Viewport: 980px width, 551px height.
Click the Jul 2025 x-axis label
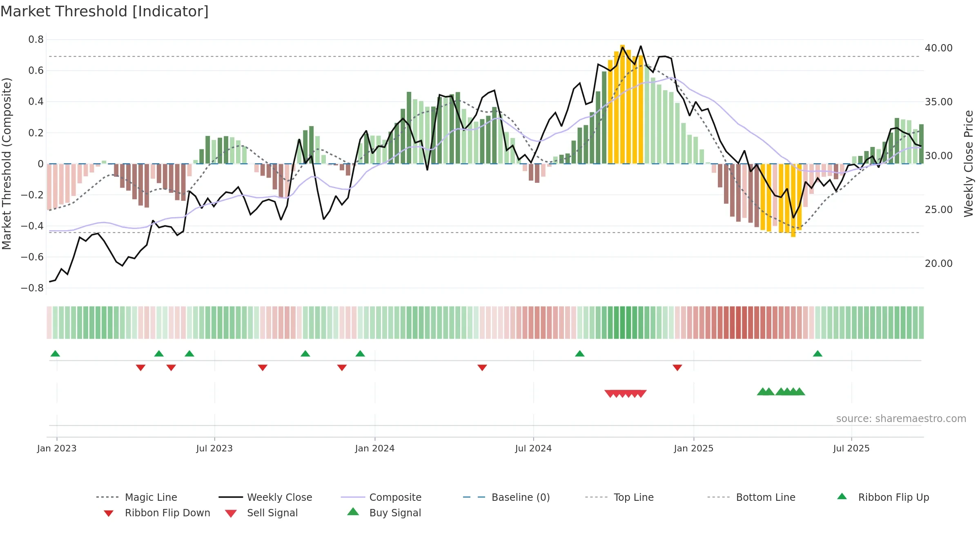pyautogui.click(x=851, y=448)
